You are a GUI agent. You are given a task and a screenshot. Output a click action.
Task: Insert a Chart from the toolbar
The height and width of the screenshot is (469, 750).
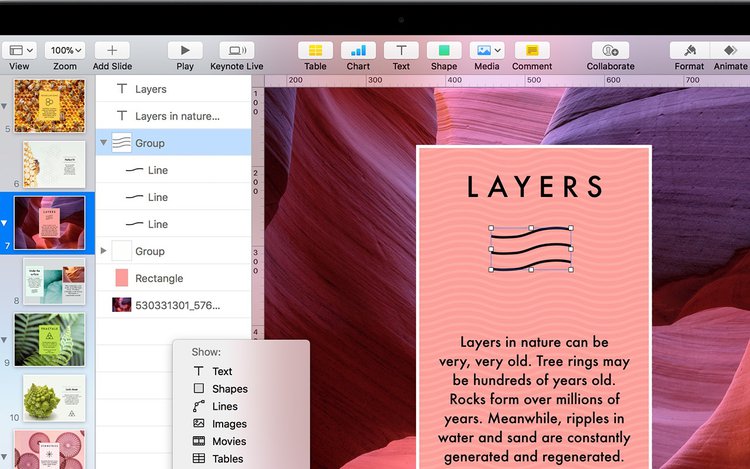(x=358, y=50)
